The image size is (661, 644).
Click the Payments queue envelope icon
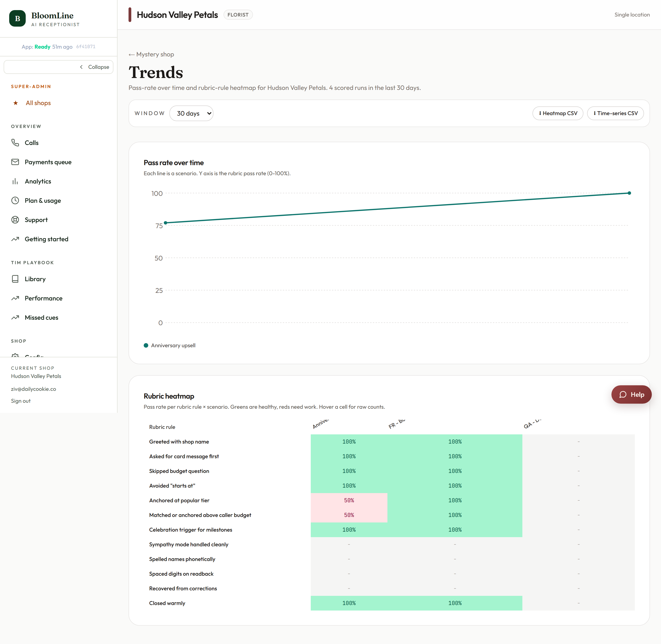pyautogui.click(x=15, y=162)
